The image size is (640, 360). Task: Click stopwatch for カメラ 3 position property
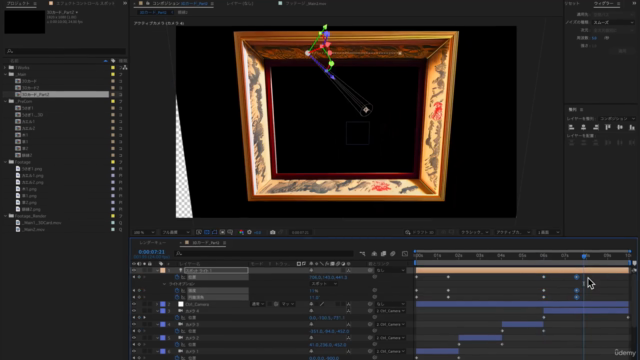(x=177, y=331)
